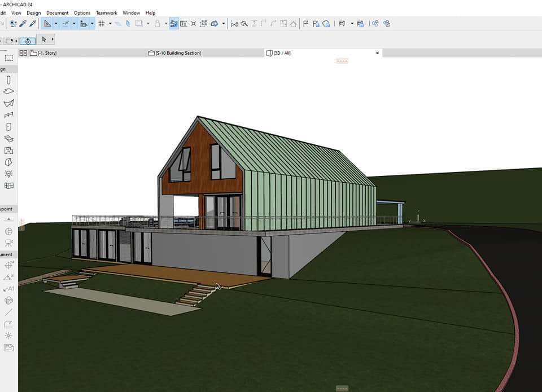This screenshot has height=392, width=542.
Task: Close the 3D / All tab
Action: [x=377, y=53]
